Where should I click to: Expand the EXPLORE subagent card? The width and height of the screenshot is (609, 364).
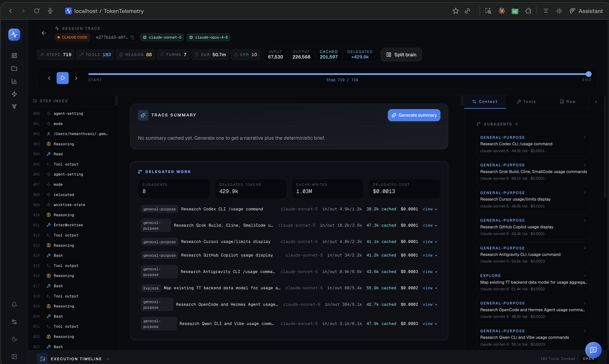533,282
